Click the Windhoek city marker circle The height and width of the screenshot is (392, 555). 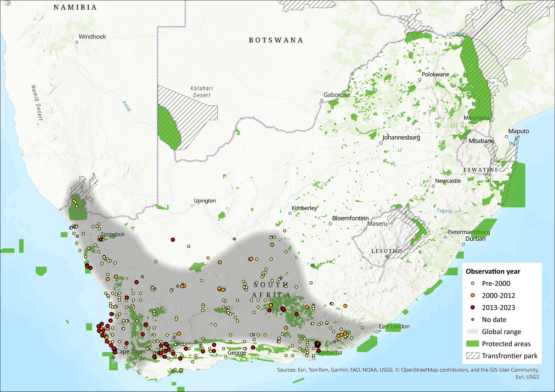click(x=77, y=42)
